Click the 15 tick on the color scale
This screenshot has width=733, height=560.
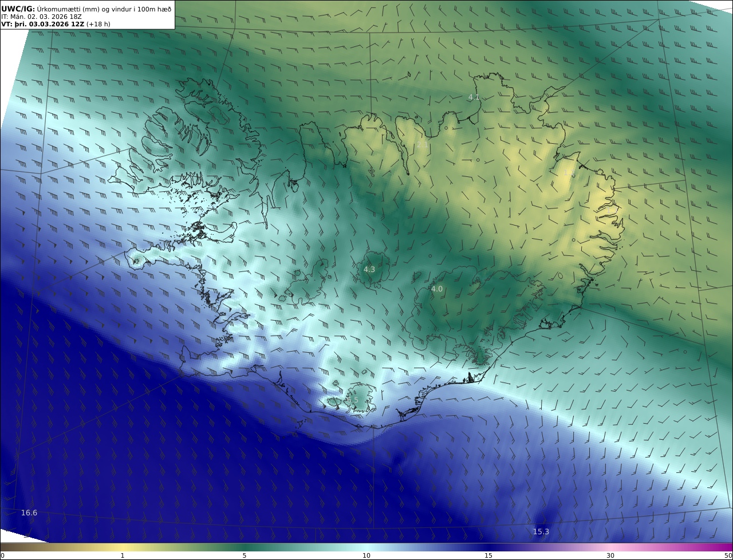point(488,555)
